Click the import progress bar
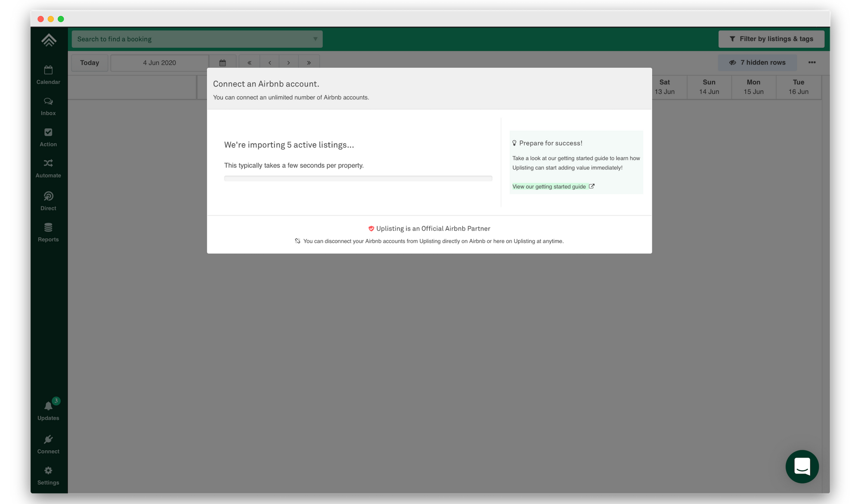The width and height of the screenshot is (861, 504). coord(358,178)
